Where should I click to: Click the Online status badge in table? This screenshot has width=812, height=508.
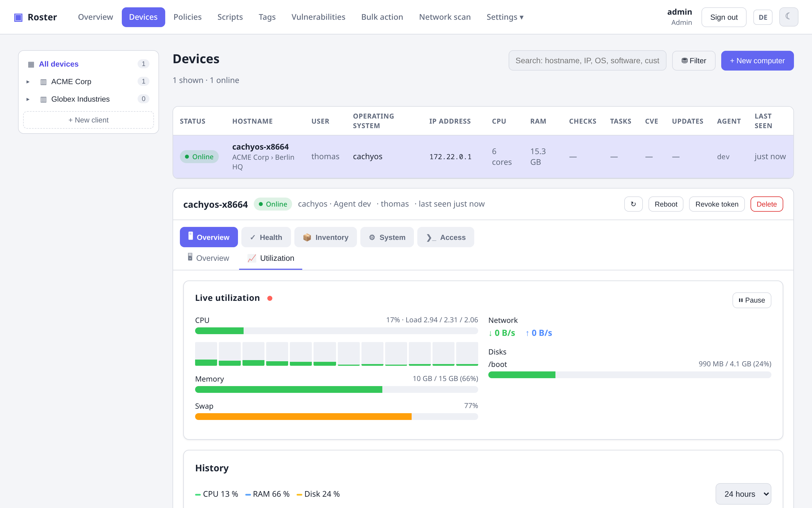coord(199,157)
